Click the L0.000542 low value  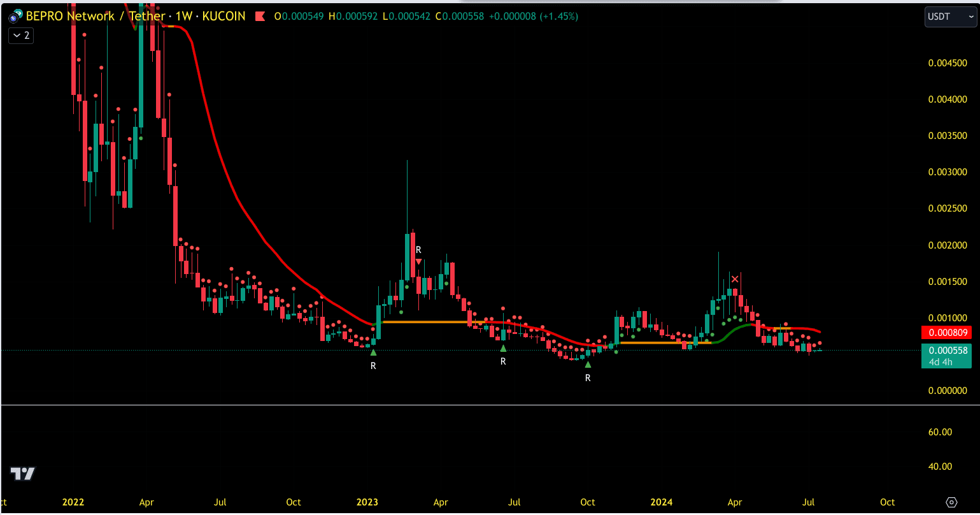407,17
